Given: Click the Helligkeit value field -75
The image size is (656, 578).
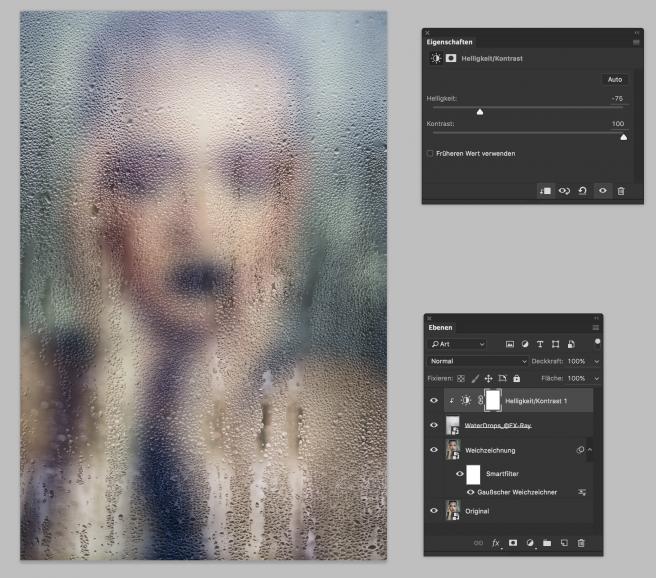Looking at the screenshot, I should click(617, 99).
